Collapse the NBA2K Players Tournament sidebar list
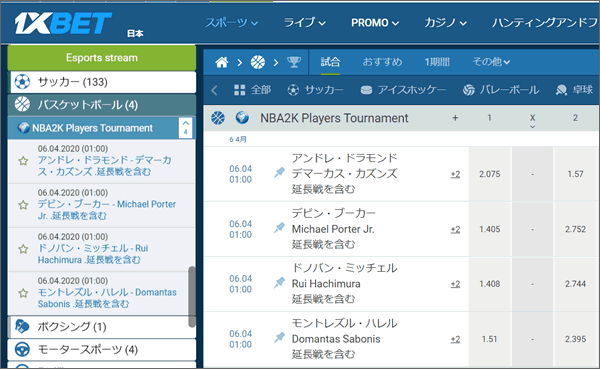 click(186, 128)
